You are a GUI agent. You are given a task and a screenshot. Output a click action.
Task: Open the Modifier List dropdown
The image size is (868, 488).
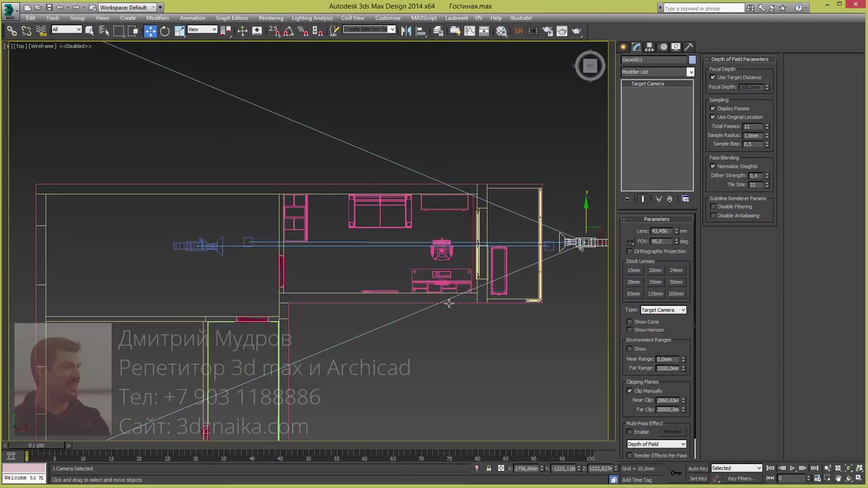coord(658,72)
